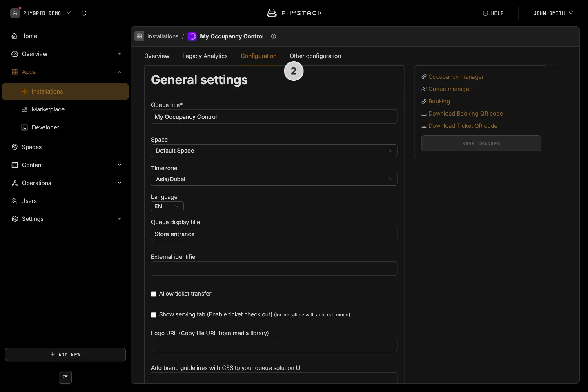The image size is (588, 392).
Task: Click the Marketplace icon in sidebar
Action: pyautogui.click(x=24, y=109)
